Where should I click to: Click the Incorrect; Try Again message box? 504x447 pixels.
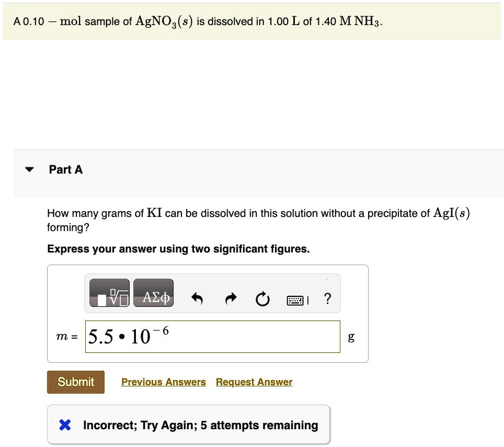coord(188,425)
